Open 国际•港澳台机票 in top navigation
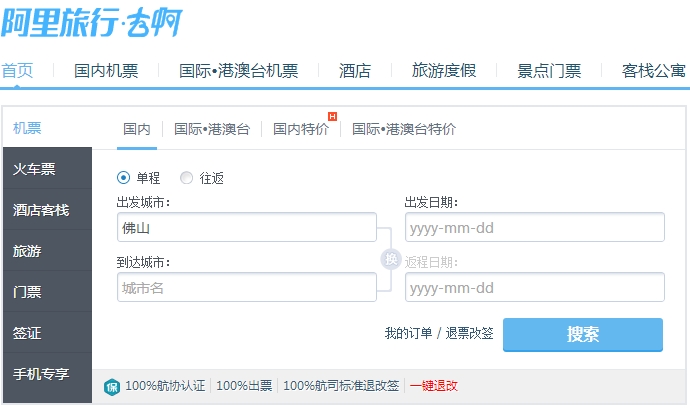Viewport: 690px width, 412px height. coord(239,70)
